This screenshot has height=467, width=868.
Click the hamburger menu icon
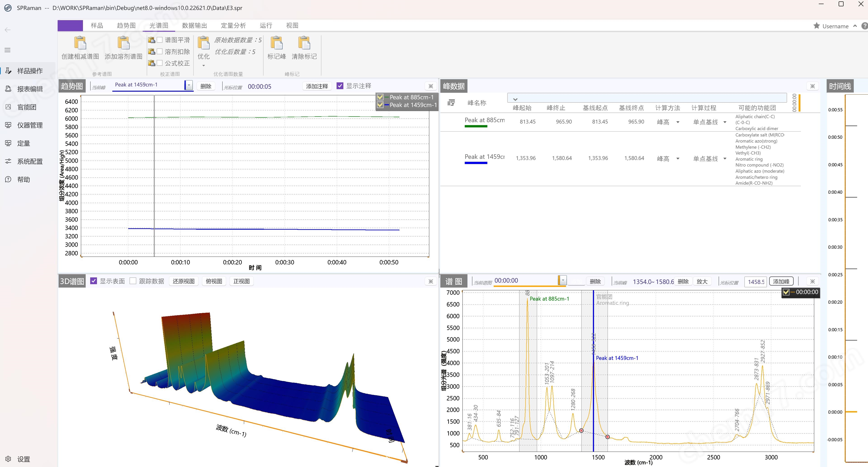(x=7, y=50)
